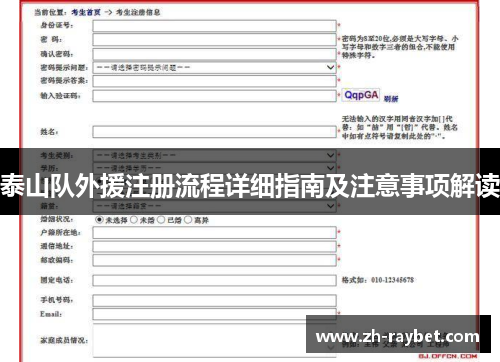Click the 泰山队外援注册流程 banner title
Image resolution: width=500 pixels, height=362 pixels.
coord(250,185)
